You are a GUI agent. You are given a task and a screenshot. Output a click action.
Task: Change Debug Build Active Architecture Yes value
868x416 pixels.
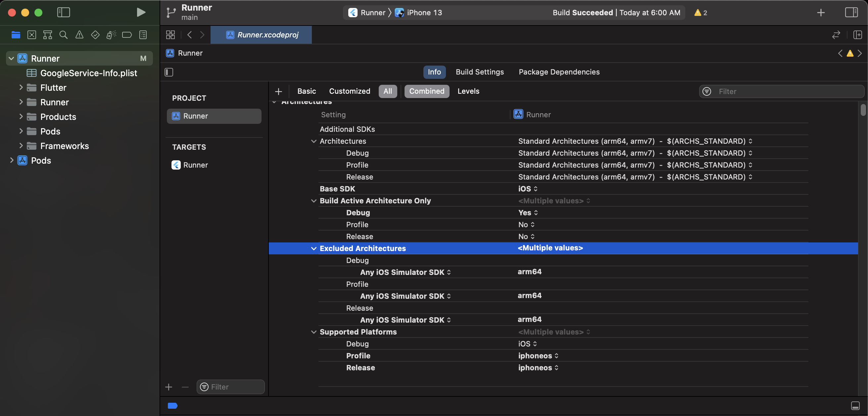point(528,213)
